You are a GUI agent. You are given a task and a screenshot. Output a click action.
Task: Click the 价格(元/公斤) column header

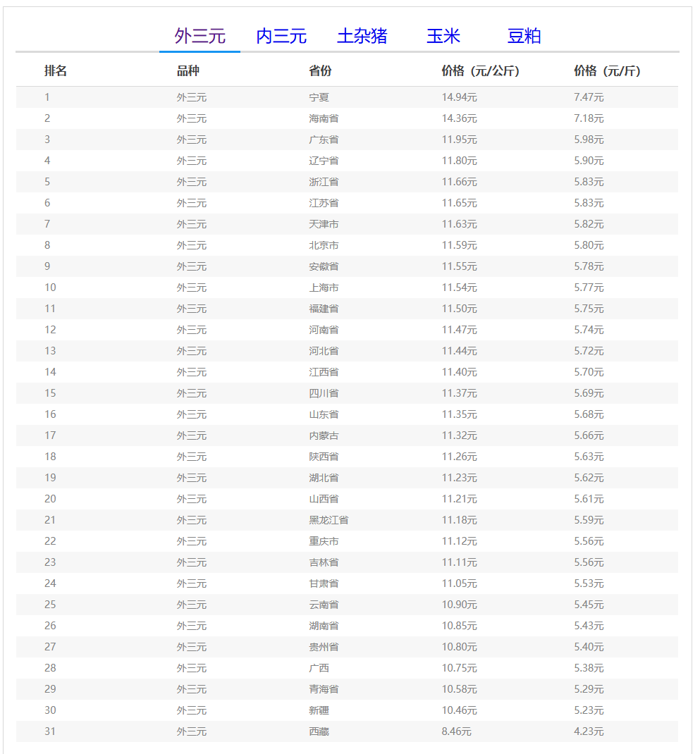(480, 70)
